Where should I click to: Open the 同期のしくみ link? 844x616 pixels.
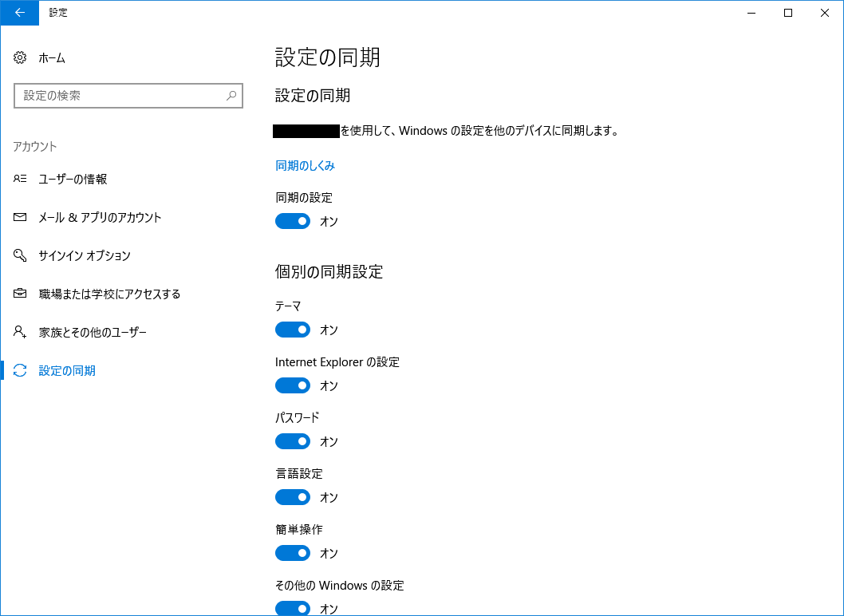pyautogui.click(x=305, y=166)
